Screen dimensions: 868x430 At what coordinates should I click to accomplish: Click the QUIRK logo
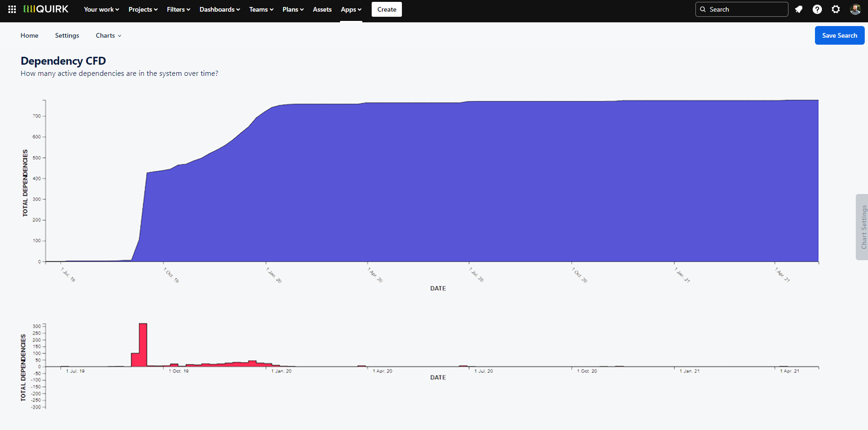point(46,9)
